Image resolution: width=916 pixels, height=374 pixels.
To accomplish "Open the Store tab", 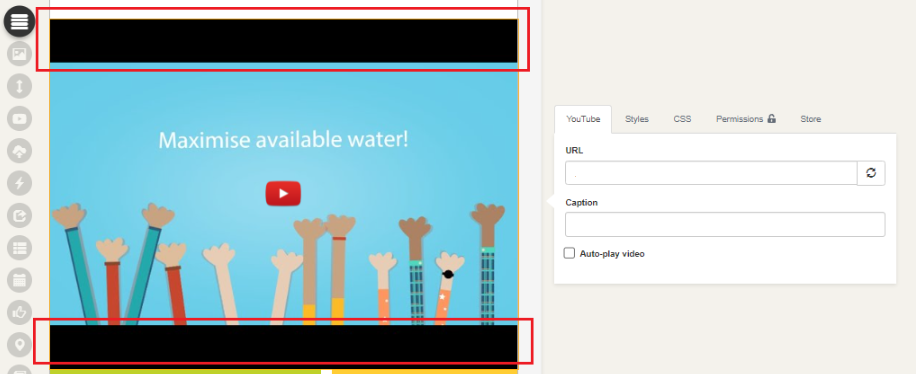I will [x=810, y=119].
